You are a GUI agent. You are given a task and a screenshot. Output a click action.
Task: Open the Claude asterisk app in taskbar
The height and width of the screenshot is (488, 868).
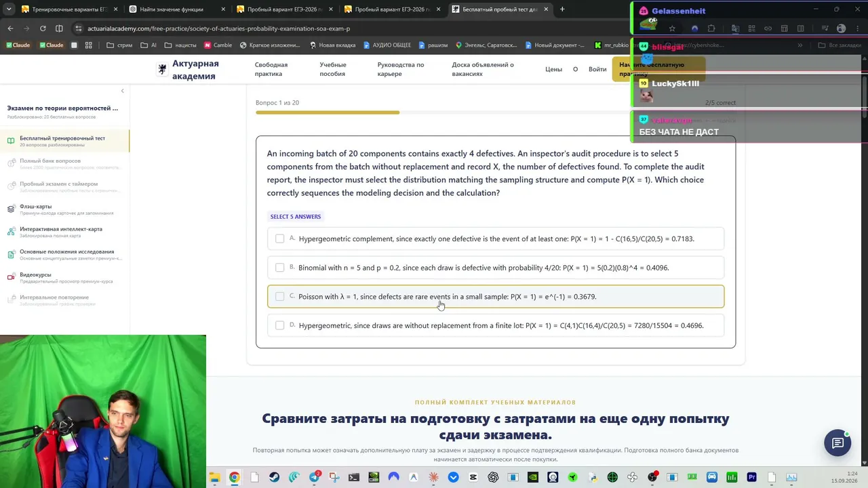coord(433,477)
